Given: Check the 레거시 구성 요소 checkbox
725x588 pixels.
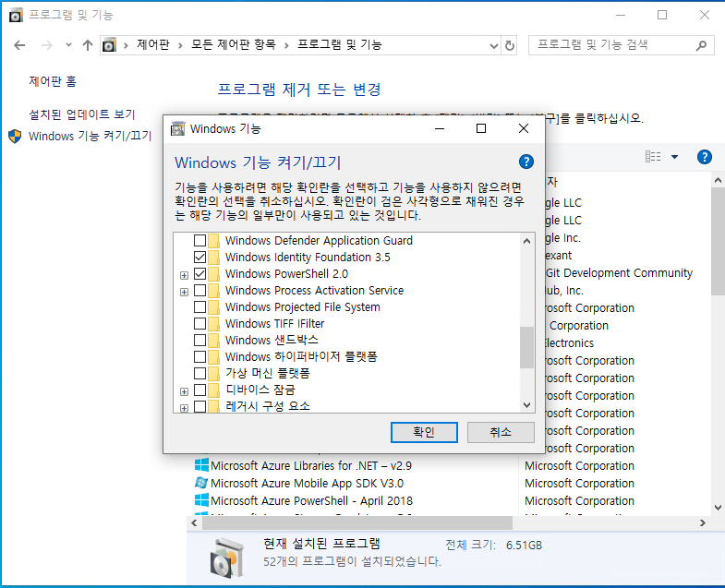Looking at the screenshot, I should point(199,406).
